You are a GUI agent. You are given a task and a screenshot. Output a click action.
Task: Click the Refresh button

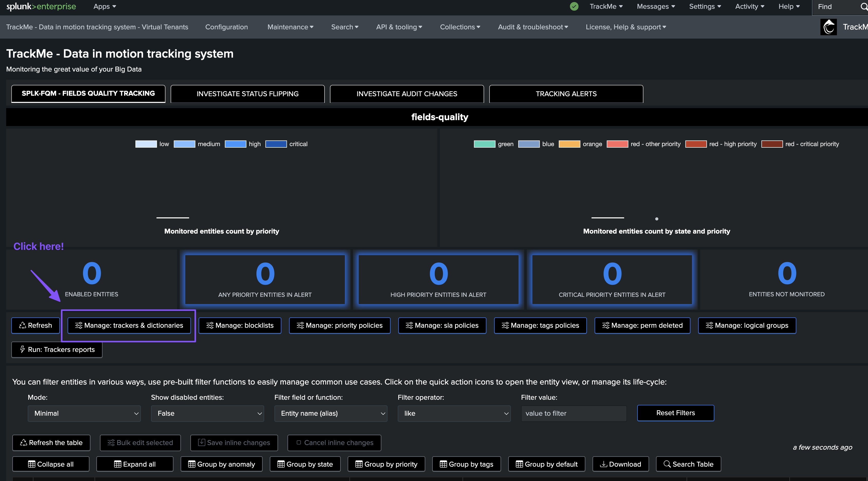click(35, 325)
